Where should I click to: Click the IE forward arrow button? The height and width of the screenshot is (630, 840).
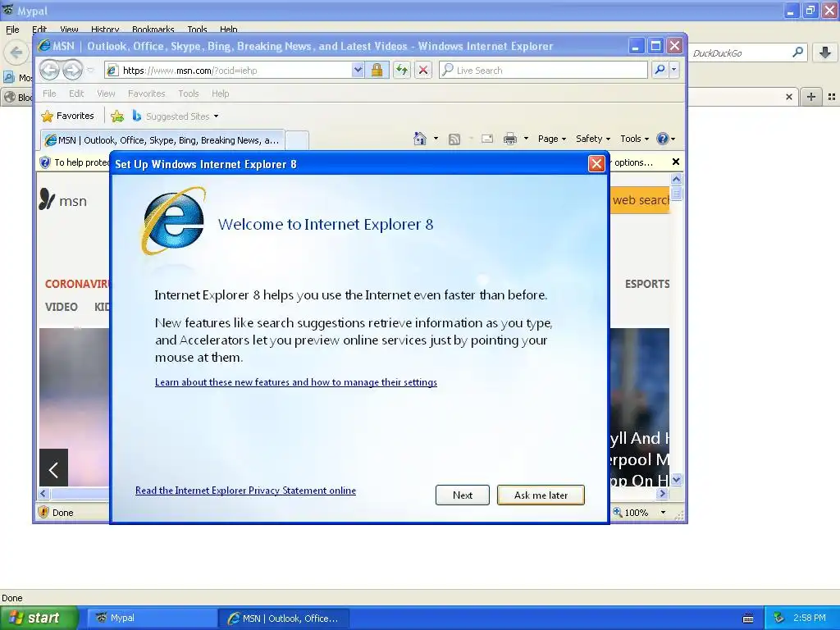72,70
